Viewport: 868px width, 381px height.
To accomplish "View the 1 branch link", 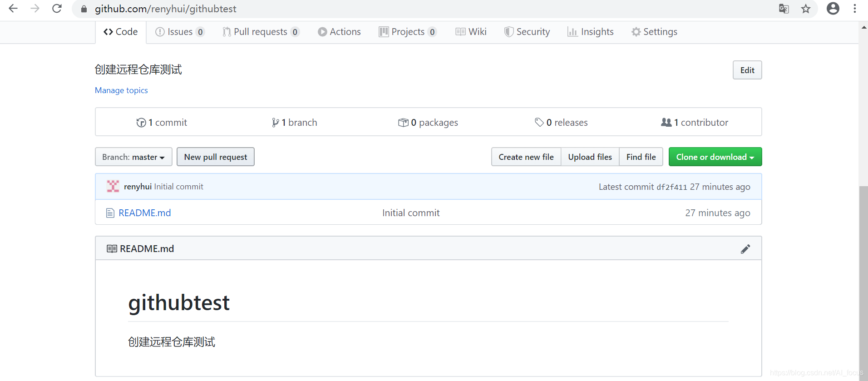I will click(x=294, y=122).
